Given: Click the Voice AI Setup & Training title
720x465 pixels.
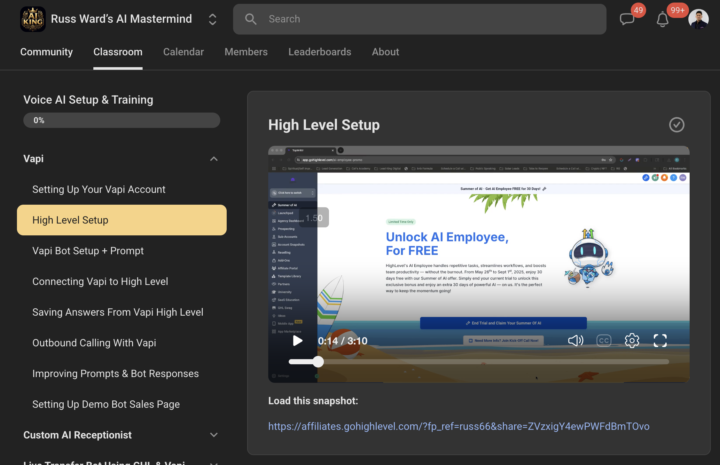Looking at the screenshot, I should 88,100.
